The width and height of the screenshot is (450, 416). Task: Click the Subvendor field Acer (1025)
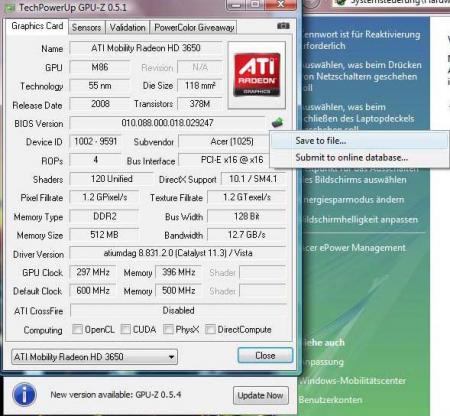[x=232, y=141]
